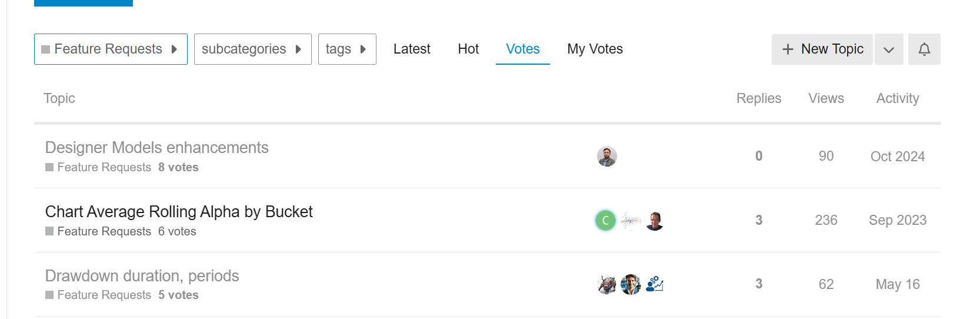Viewport: 980px width, 319px height.
Task: Expand the Feature Requests category dropdown
Action: point(111,49)
